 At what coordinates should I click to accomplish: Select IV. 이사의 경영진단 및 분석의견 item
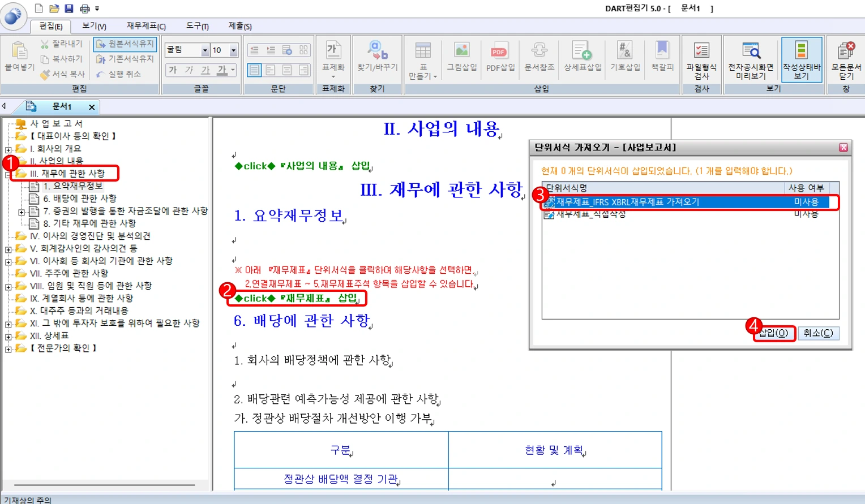(x=90, y=236)
